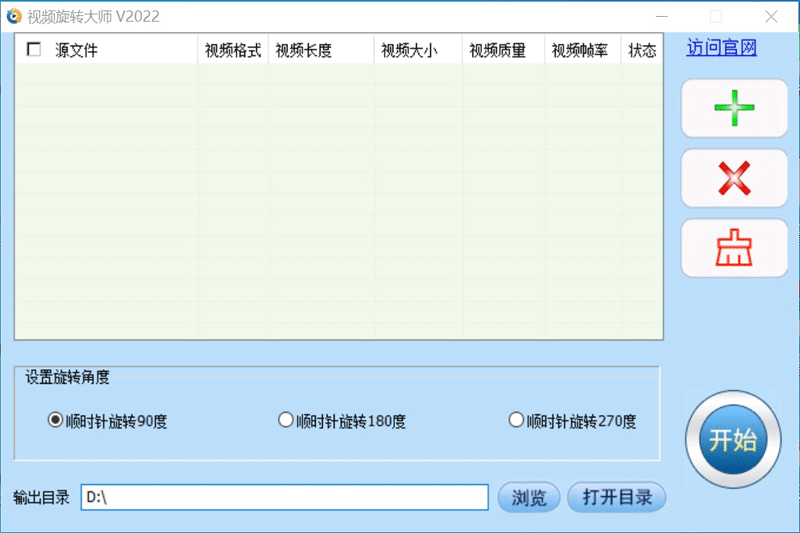Click the 视频质量 column header
Screen dimensions: 800x533
click(x=497, y=50)
